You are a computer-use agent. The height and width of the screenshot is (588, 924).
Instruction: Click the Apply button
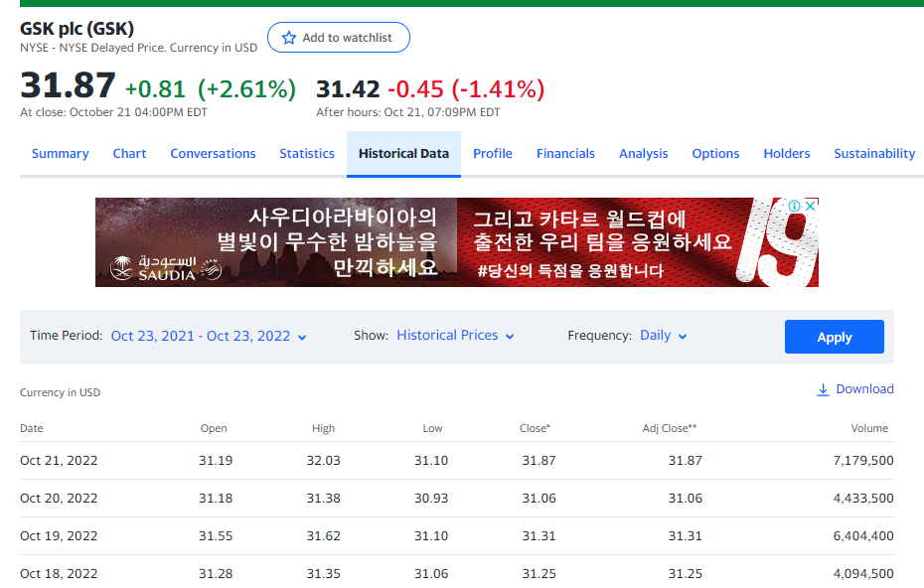(835, 337)
